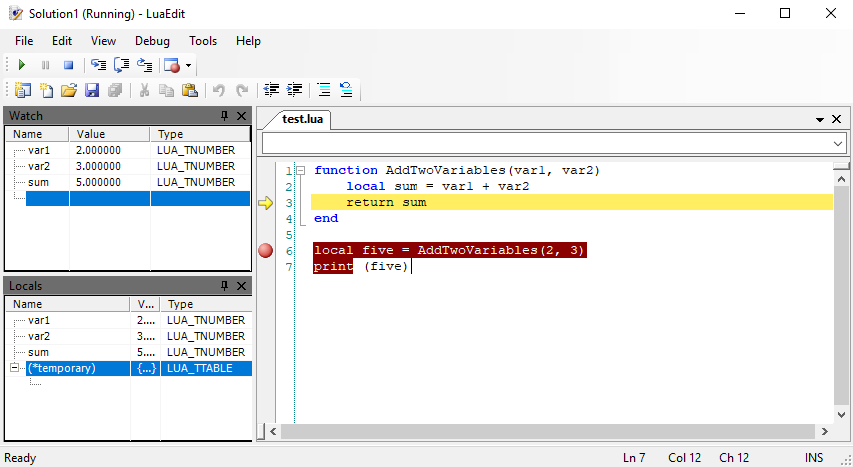
Task: Pin the Watch panel
Action: click(224, 116)
